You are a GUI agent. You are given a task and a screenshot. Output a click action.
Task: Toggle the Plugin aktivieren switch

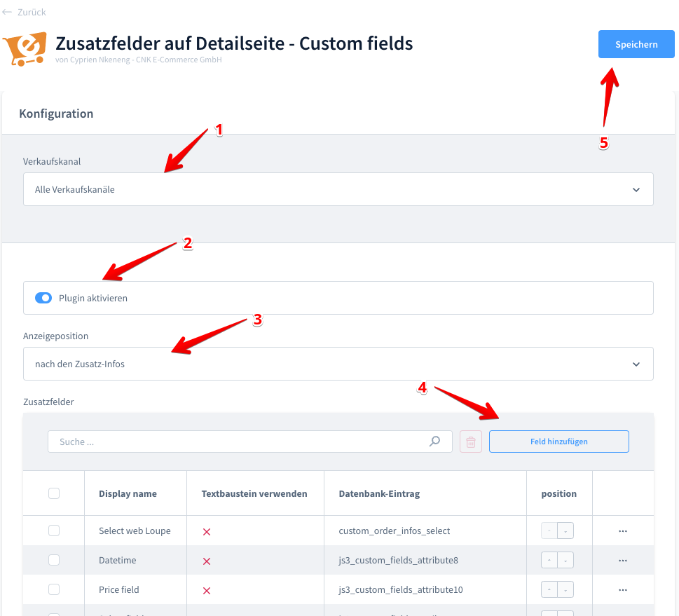(43, 298)
